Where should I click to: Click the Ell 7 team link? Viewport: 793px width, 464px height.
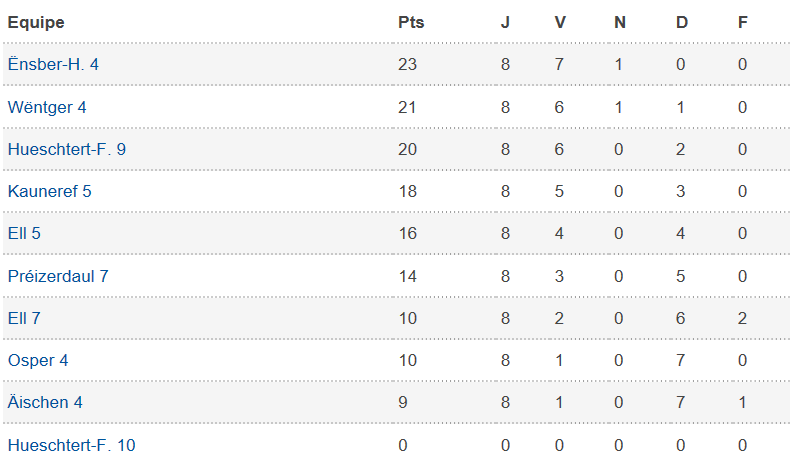[24, 318]
